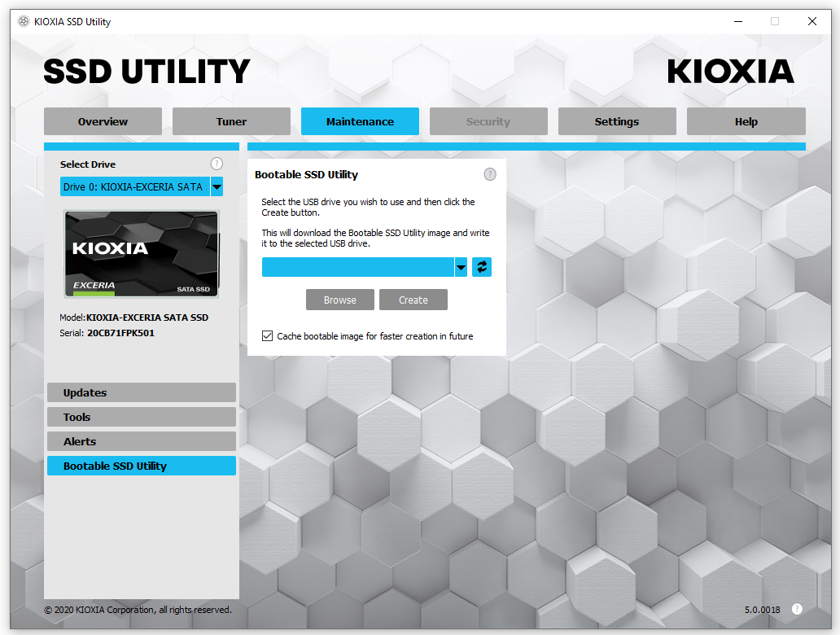Minimize the KIOXIA SSD Utility window

click(x=738, y=21)
